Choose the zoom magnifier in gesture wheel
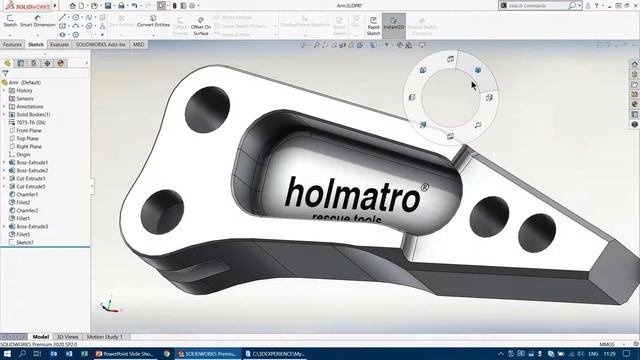 click(478, 125)
